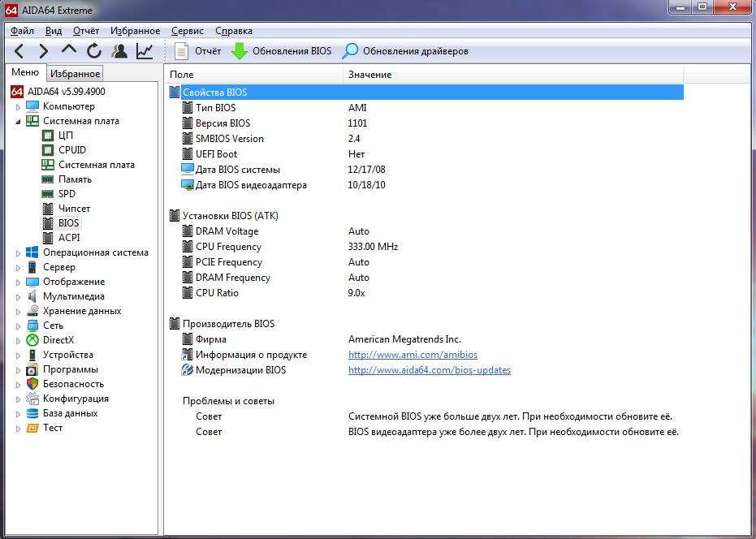Switch to the Избранное tab
Screen dimensions: 756x539
click(75, 74)
